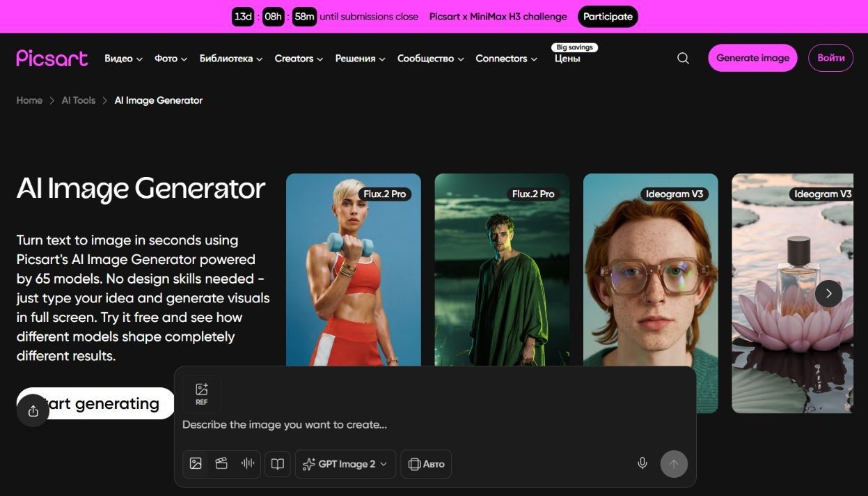Open the prompt library book icon

(277, 464)
